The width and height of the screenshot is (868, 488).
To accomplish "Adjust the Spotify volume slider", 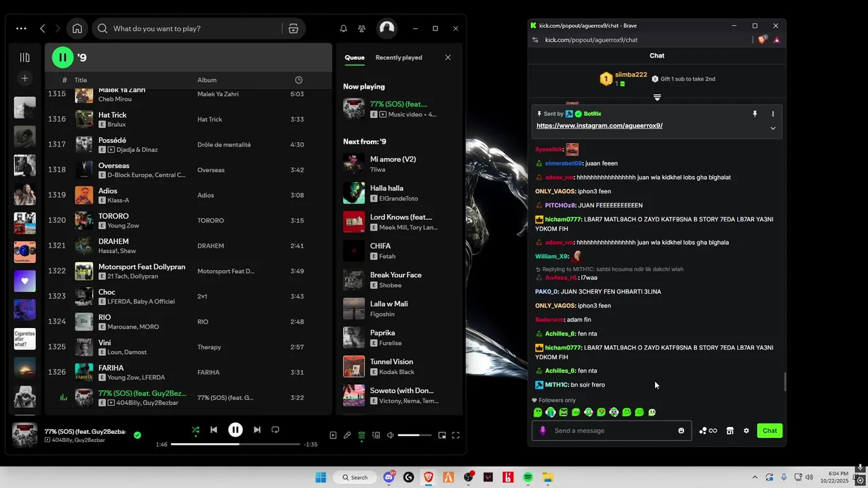I will (414, 435).
